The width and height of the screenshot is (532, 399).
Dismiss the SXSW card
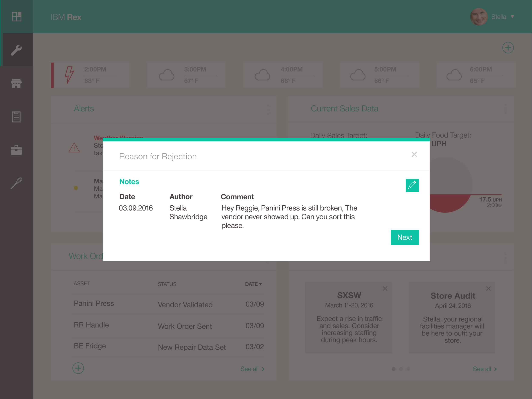coord(385,288)
